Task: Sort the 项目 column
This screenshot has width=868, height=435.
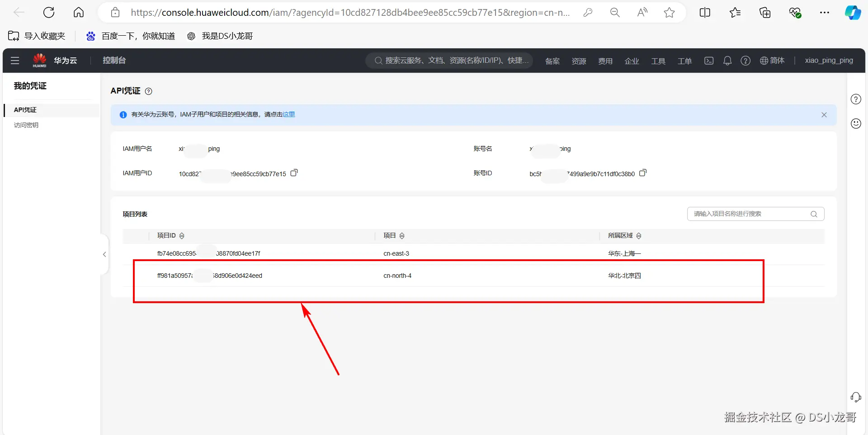Action: (402, 236)
